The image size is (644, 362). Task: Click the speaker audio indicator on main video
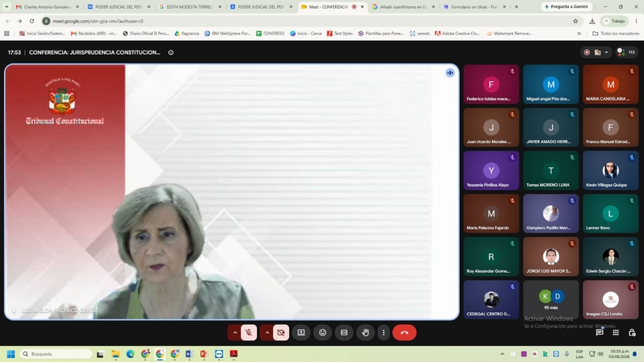pyautogui.click(x=450, y=72)
